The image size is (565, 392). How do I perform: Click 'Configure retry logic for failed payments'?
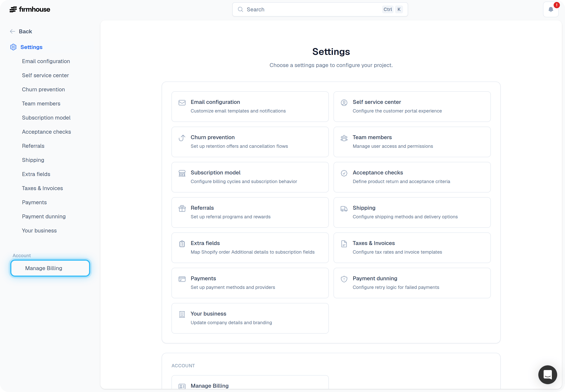point(396,287)
